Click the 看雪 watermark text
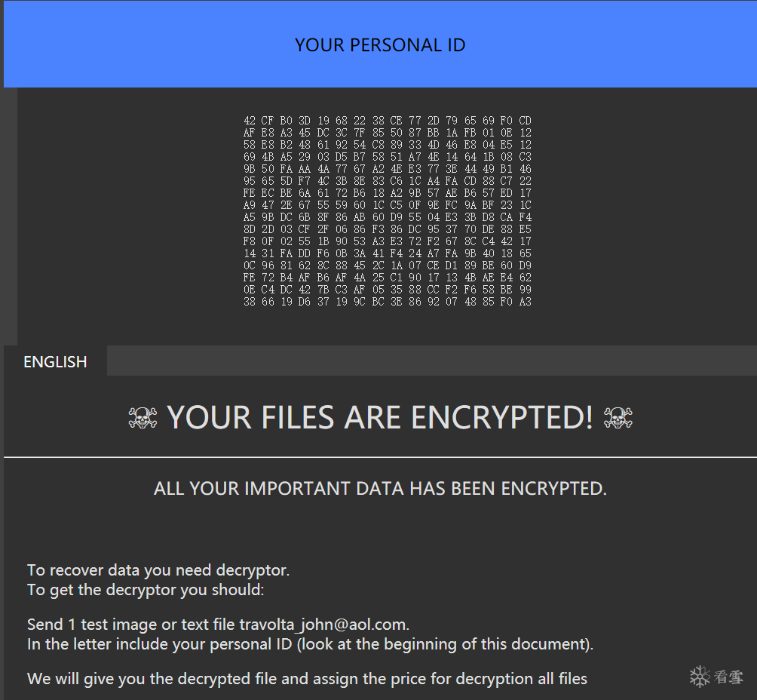Viewport: 757px width, 700px height. point(729,677)
